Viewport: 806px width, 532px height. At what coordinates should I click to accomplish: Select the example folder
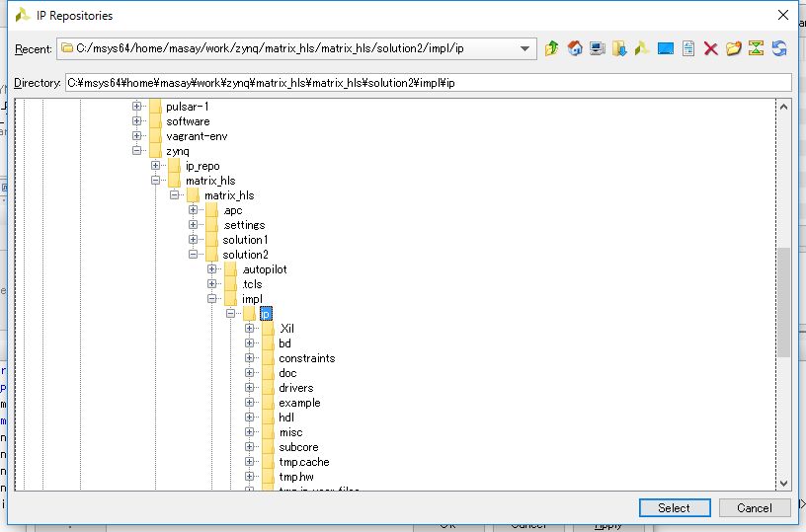click(299, 403)
